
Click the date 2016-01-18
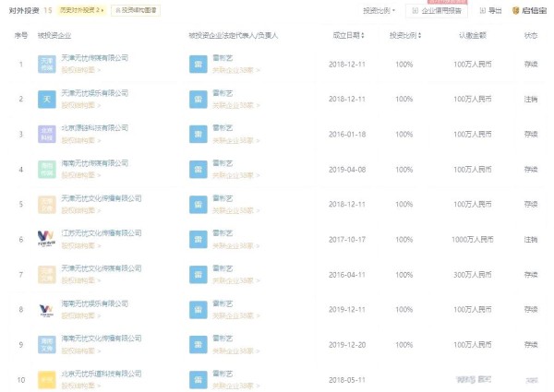(x=347, y=134)
